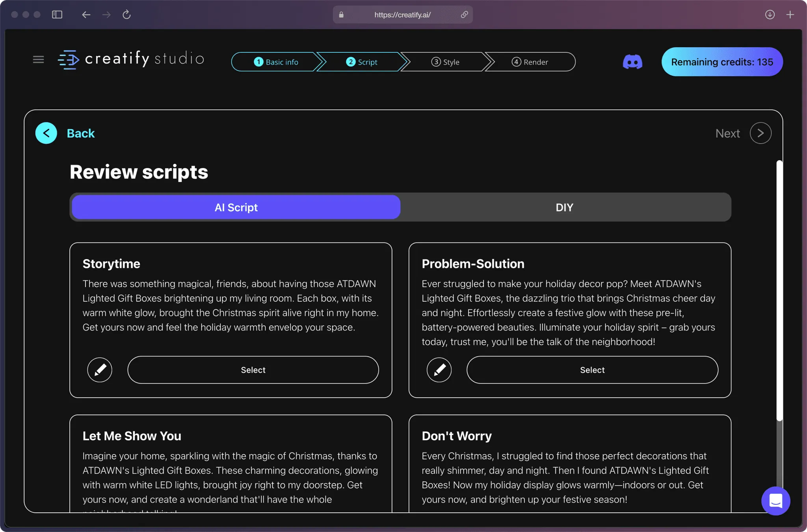Select the Storytime script

(253, 370)
